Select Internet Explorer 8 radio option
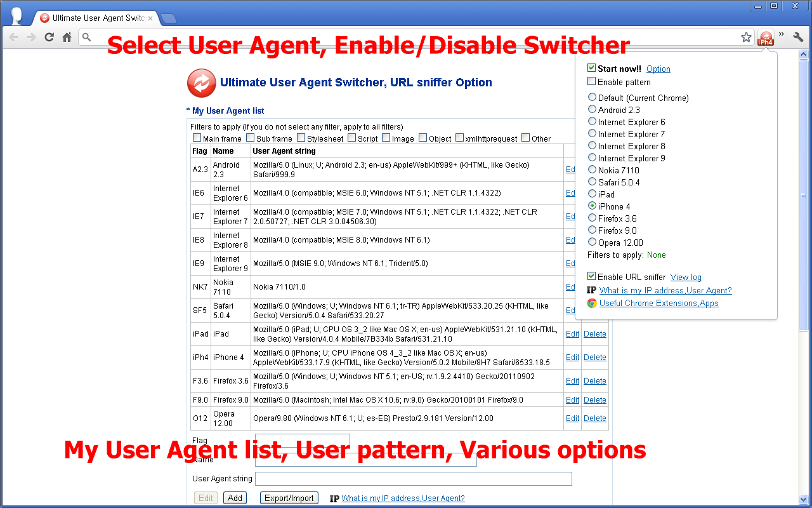The image size is (812, 508). pyautogui.click(x=593, y=145)
